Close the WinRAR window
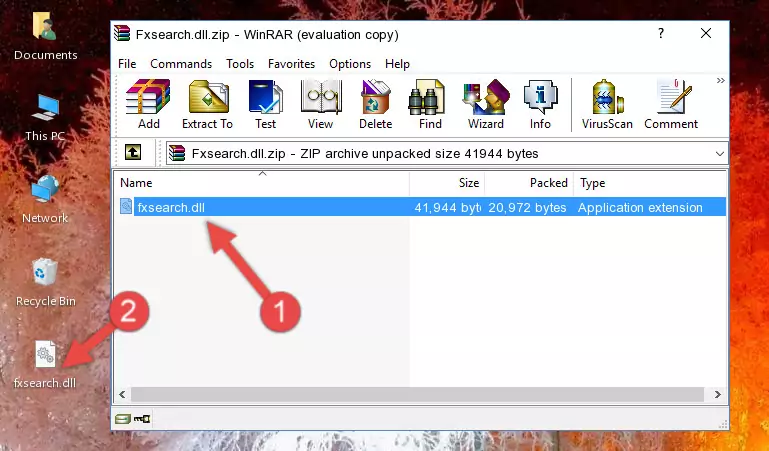Viewport: 769px width, 451px height. pos(706,33)
